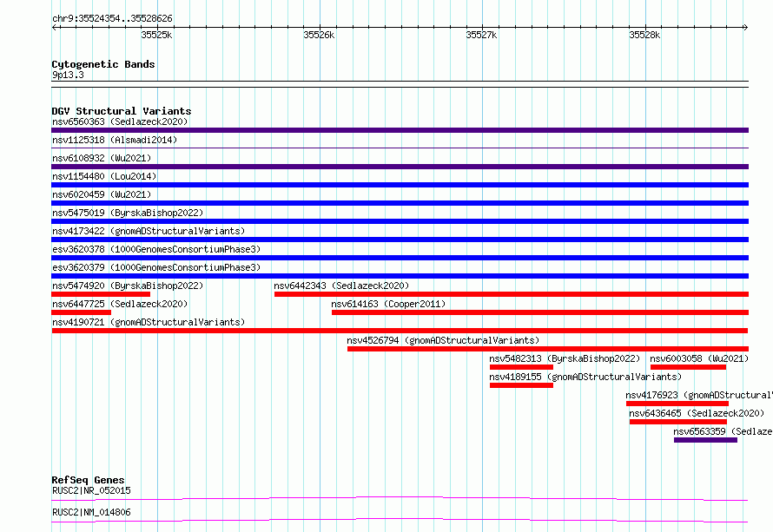Click the RUSC2|NR_052015 gene label

[92, 490]
